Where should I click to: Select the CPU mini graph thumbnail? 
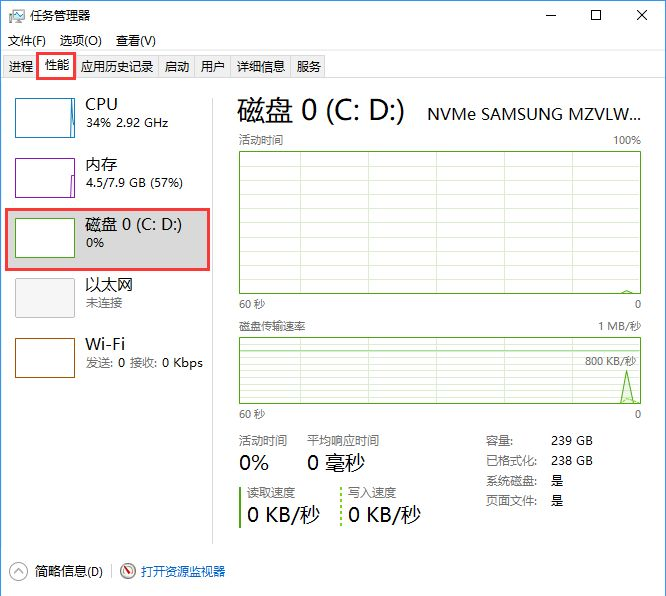click(45, 118)
